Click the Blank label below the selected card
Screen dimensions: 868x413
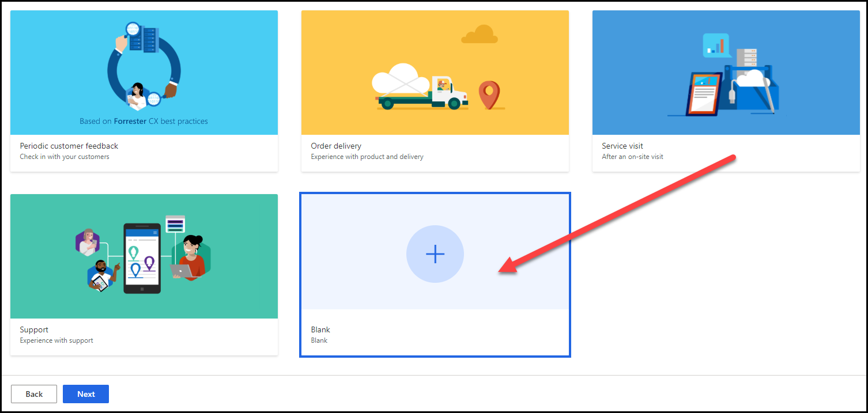pos(320,329)
